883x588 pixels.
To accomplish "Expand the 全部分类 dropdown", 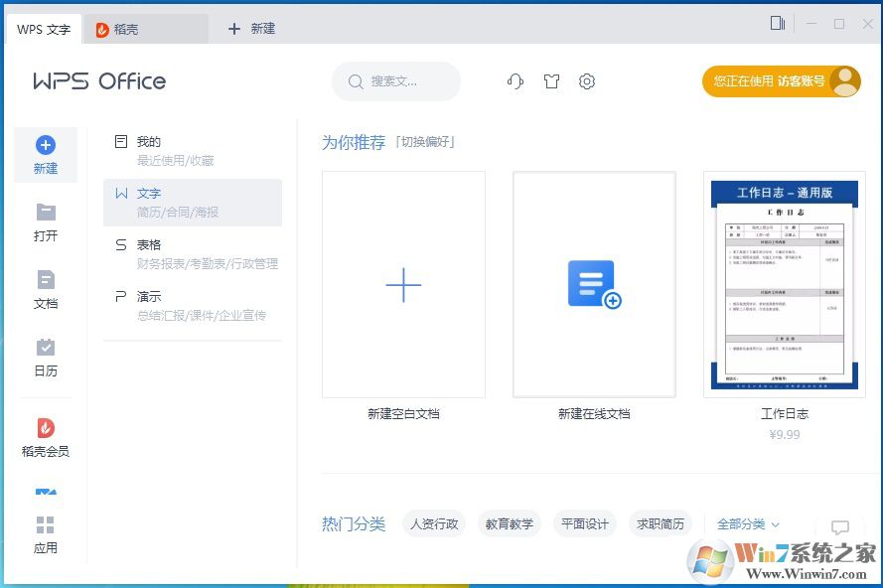I will coord(748,524).
